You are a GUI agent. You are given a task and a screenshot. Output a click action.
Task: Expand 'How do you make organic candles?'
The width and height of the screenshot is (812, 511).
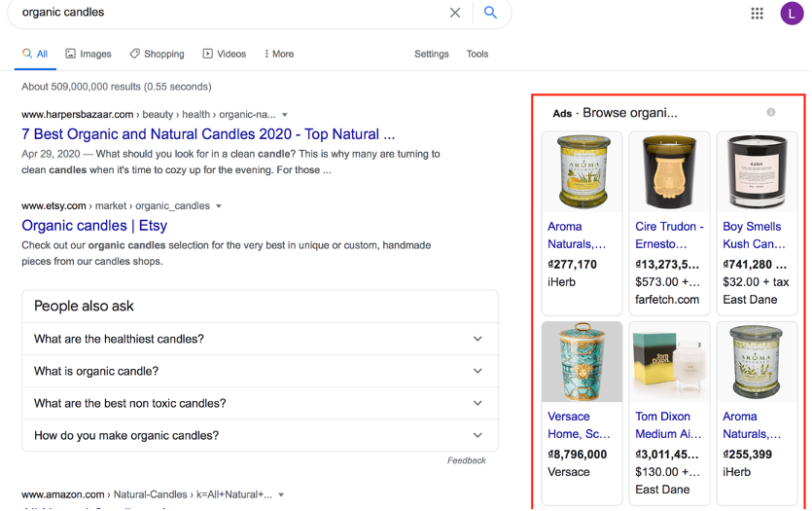click(260, 435)
